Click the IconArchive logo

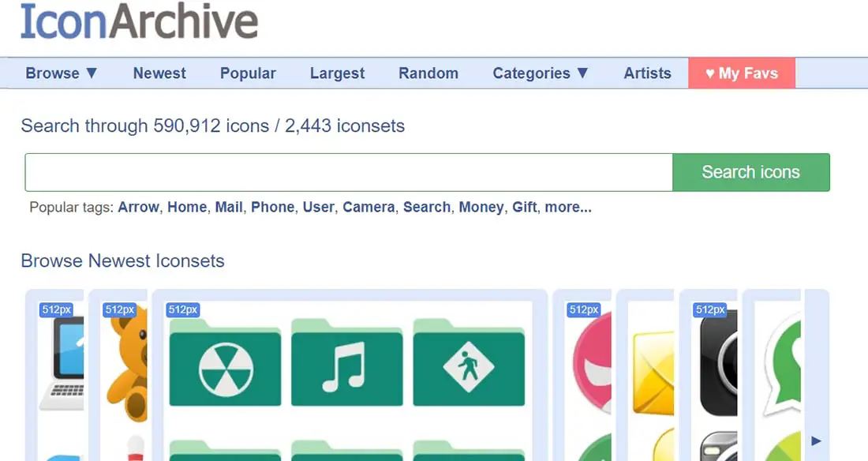pos(140,21)
